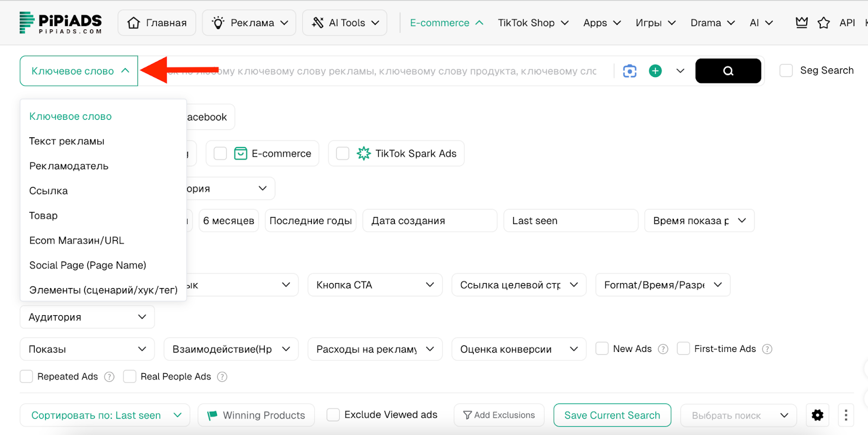This screenshot has width=868, height=435.
Task: Open the Взаимодействие dropdown
Action: (231, 349)
